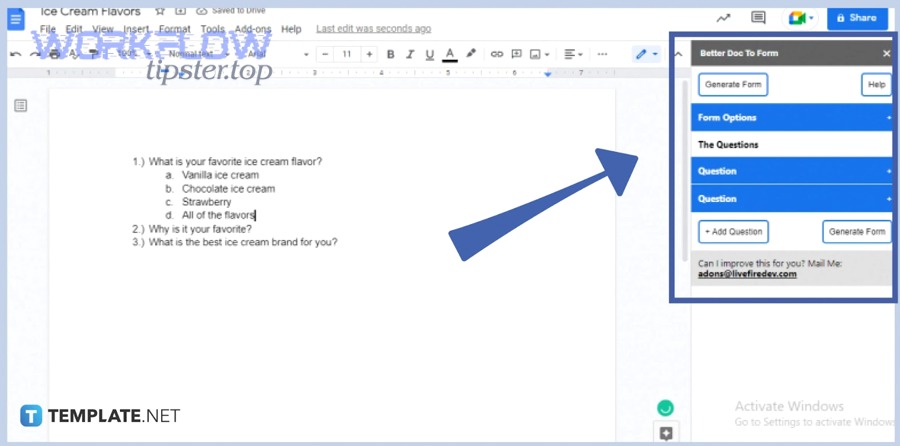Open the File menu
This screenshot has height=446, width=900.
coord(48,29)
